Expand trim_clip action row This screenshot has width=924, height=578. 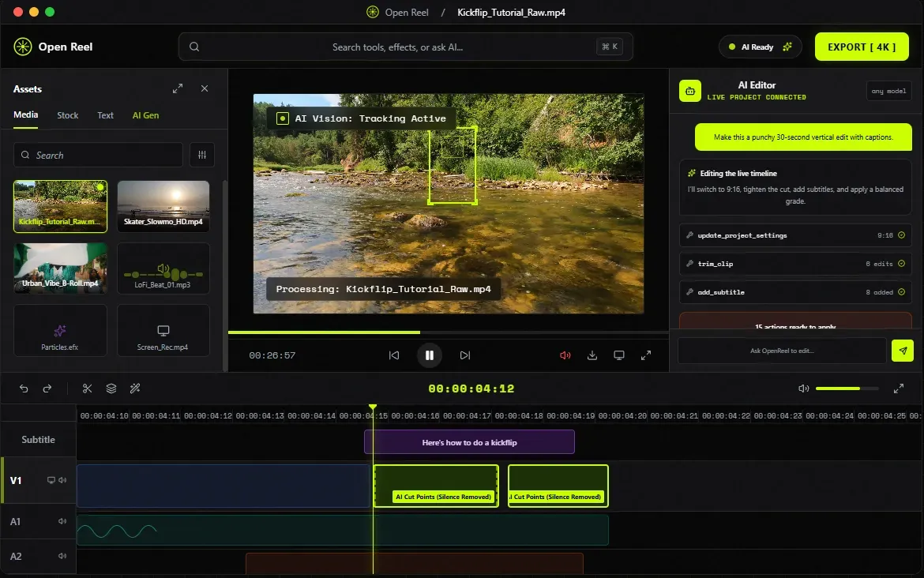795,264
